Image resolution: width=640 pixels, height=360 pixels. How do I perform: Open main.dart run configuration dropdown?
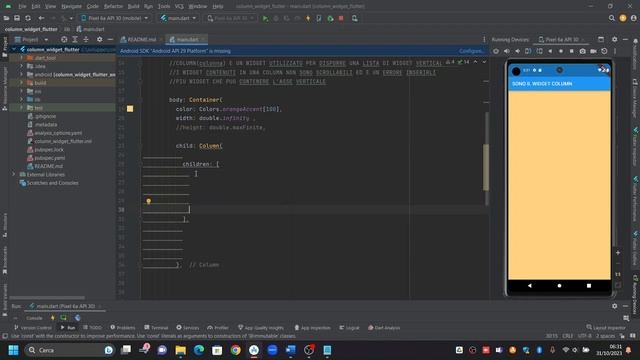point(178,18)
